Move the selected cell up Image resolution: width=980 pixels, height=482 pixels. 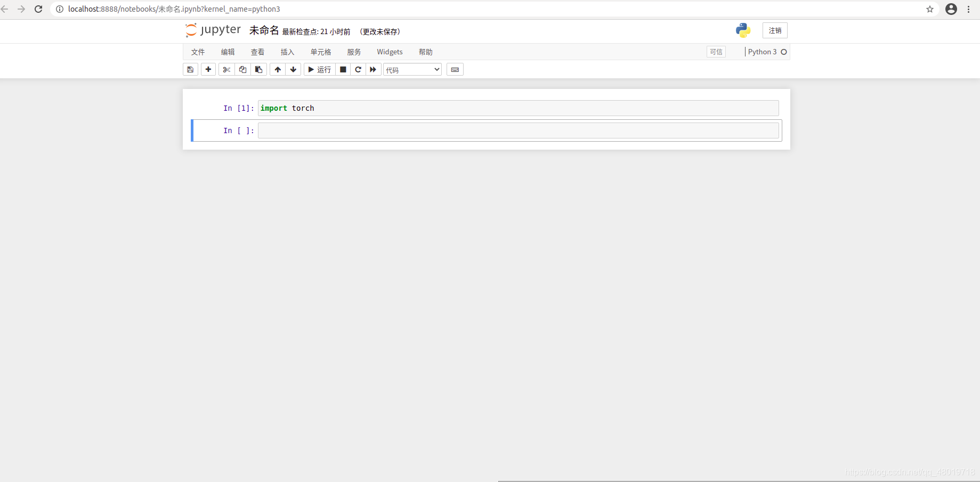pyautogui.click(x=278, y=69)
